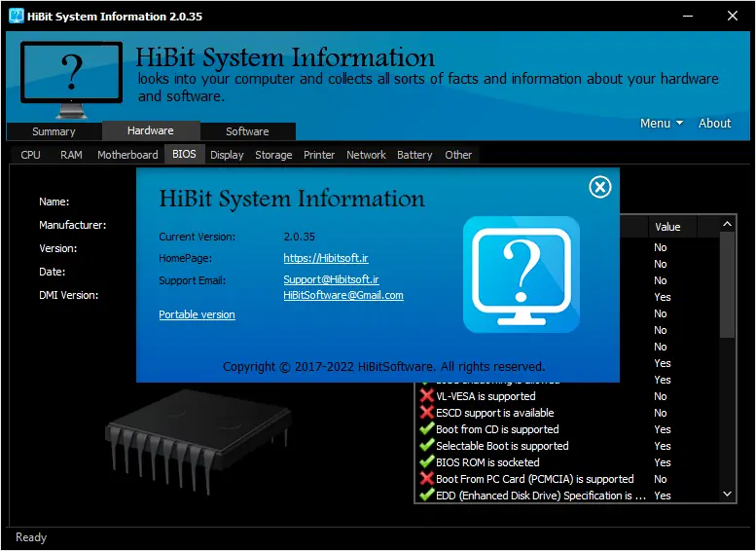Click red X icon beside ESCD support is available
The width and height of the screenshot is (756, 551).
click(x=427, y=413)
